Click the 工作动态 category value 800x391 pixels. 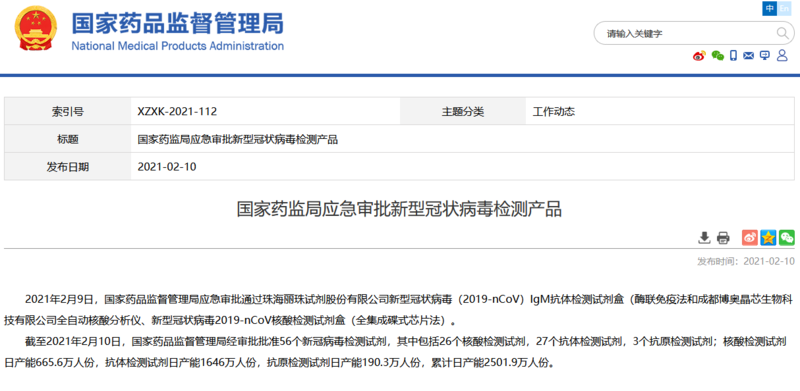(x=554, y=112)
